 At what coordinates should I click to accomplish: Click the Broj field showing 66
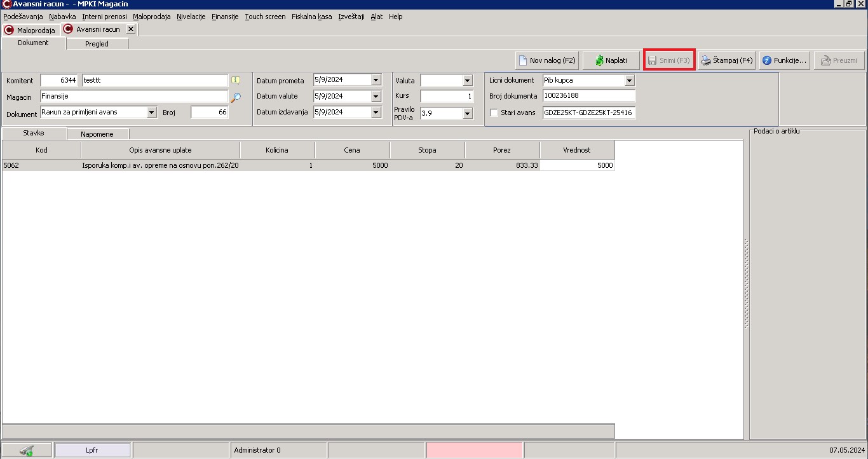(210, 113)
